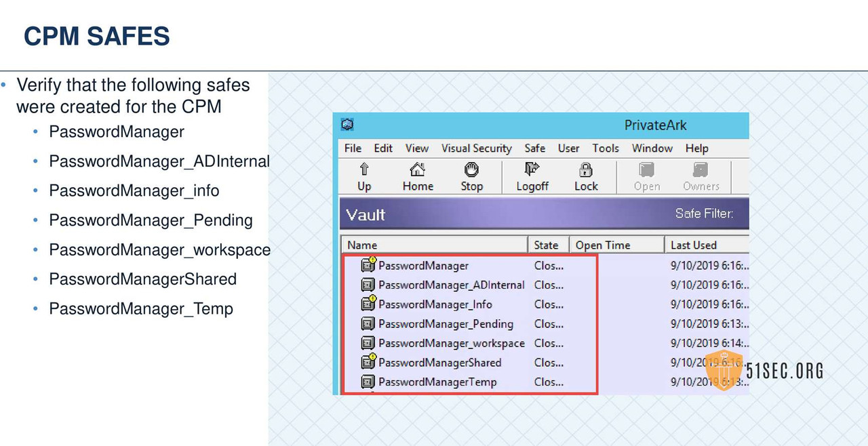
Task: Sort by the Last Used column header
Action: [x=707, y=245]
